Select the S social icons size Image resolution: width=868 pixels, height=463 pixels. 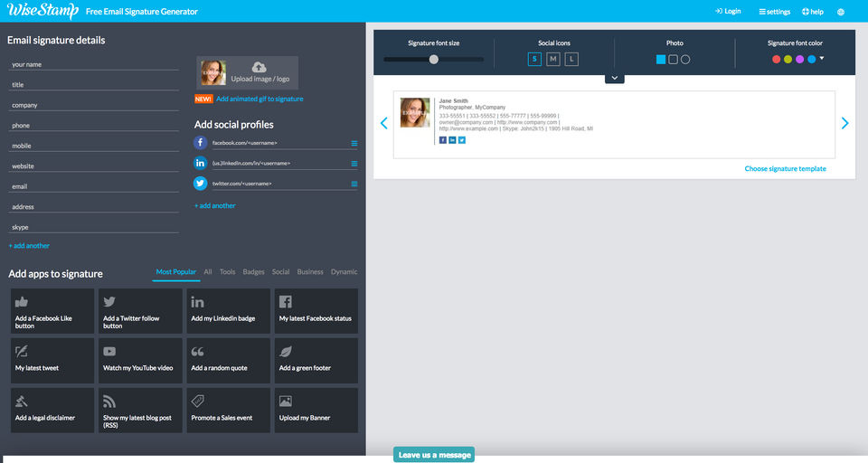(x=534, y=59)
